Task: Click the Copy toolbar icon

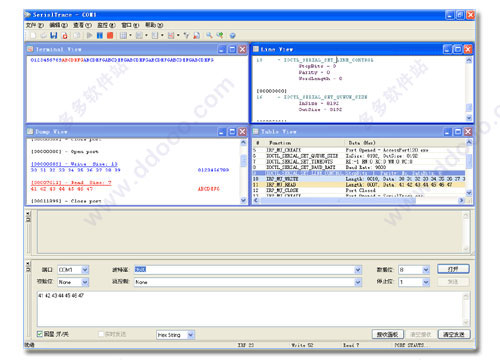Action: point(77,35)
